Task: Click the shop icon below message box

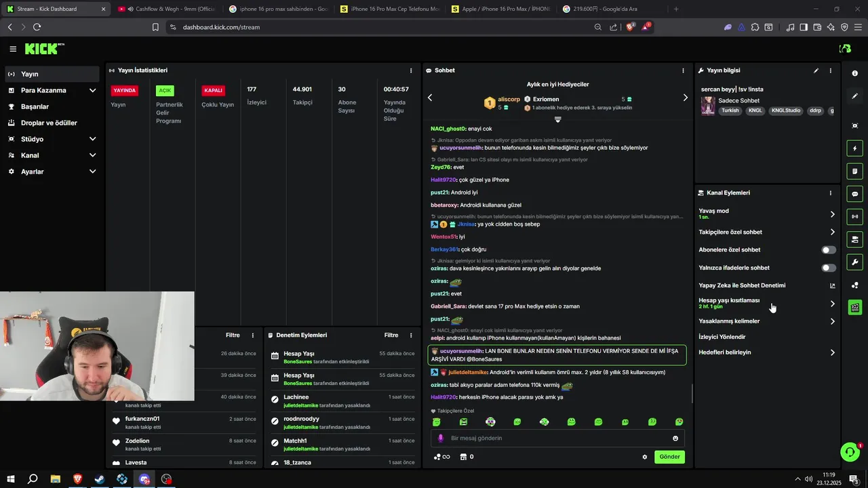Action: [x=463, y=457]
